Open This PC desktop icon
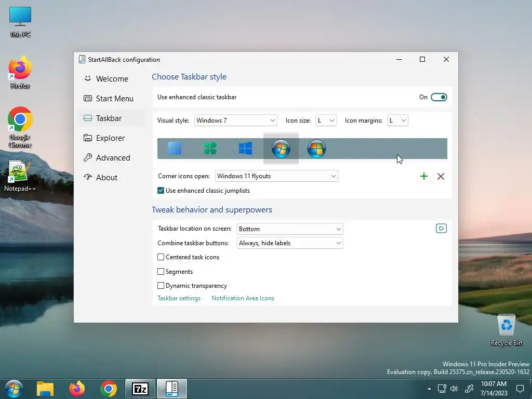The width and height of the screenshot is (532, 399). 20,22
